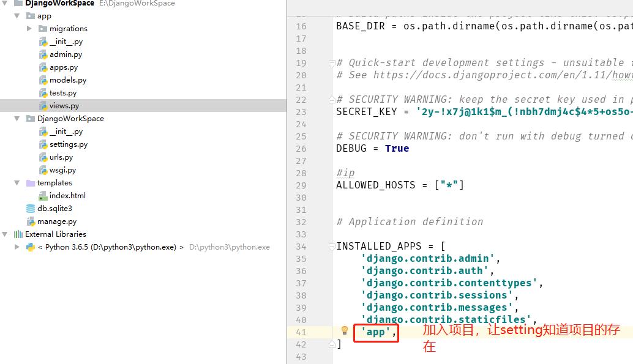Click the INSTALLED_APPS variable name
633x364 pixels.
pos(379,246)
